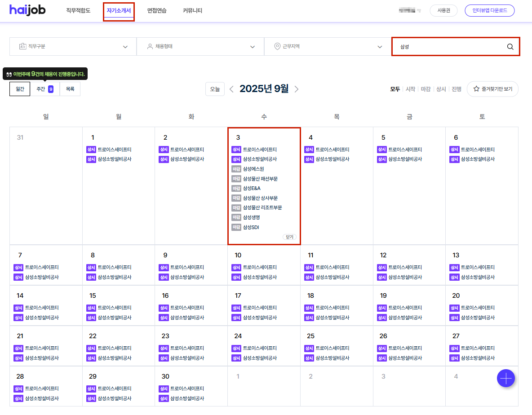Open the 채용형태 dropdown
Image resolution: width=532 pixels, height=415 pixels.
200,47
